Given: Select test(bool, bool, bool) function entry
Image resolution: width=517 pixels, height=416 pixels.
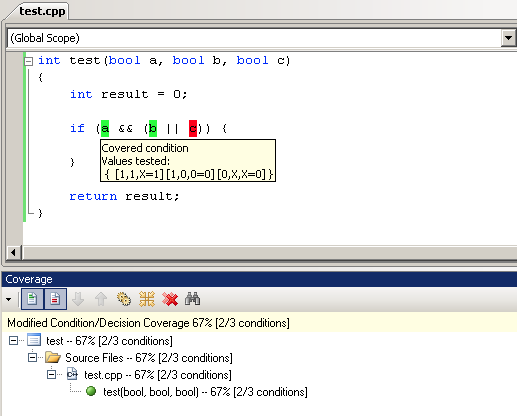Looking at the screenshot, I should tap(205, 392).
